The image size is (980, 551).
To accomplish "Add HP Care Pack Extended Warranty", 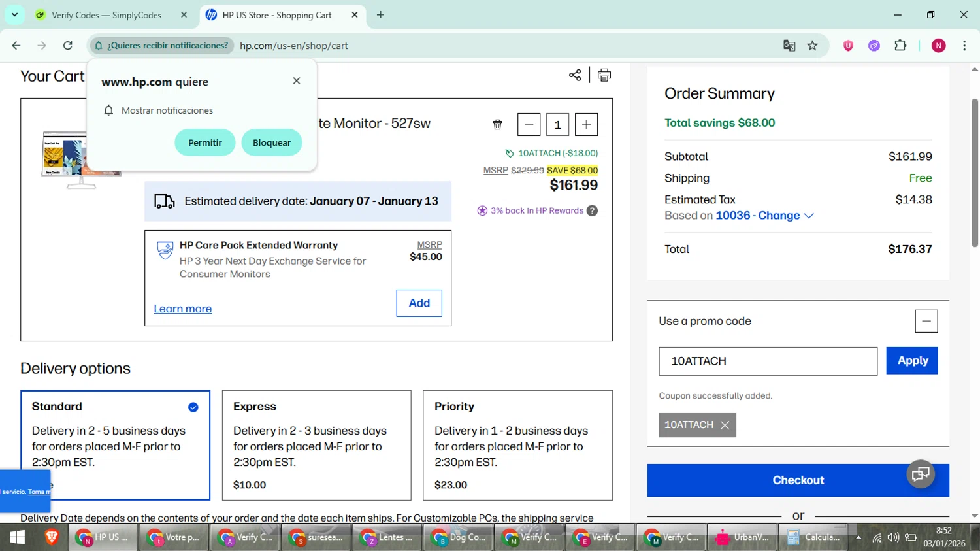I will pyautogui.click(x=419, y=303).
